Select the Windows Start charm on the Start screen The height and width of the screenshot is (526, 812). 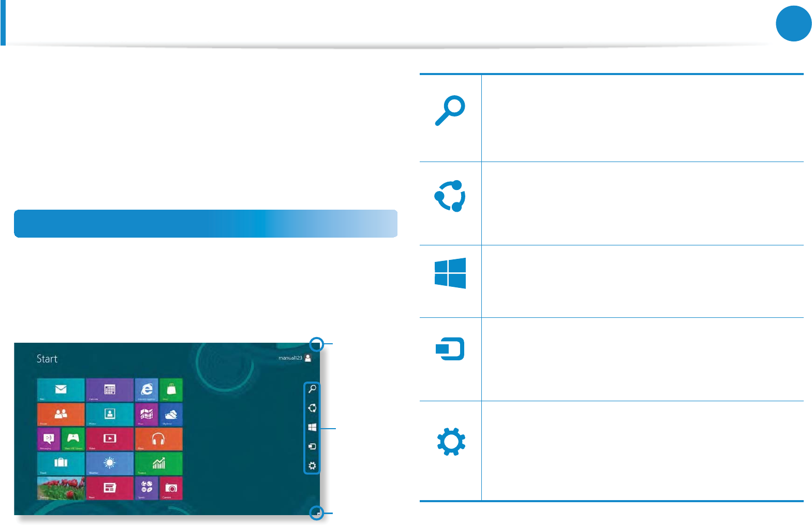click(x=312, y=427)
